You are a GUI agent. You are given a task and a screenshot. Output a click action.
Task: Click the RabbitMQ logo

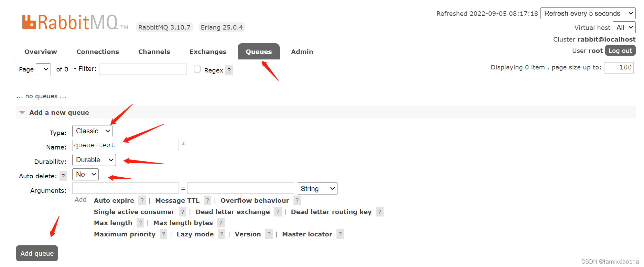click(x=75, y=22)
